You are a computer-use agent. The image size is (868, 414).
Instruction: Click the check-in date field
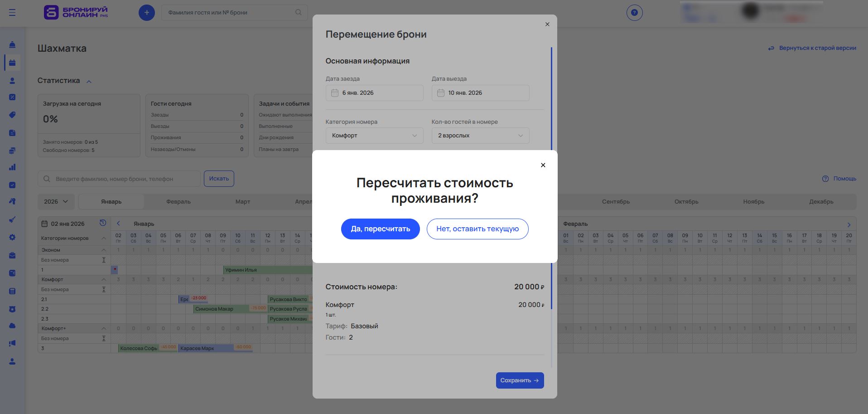coord(374,93)
